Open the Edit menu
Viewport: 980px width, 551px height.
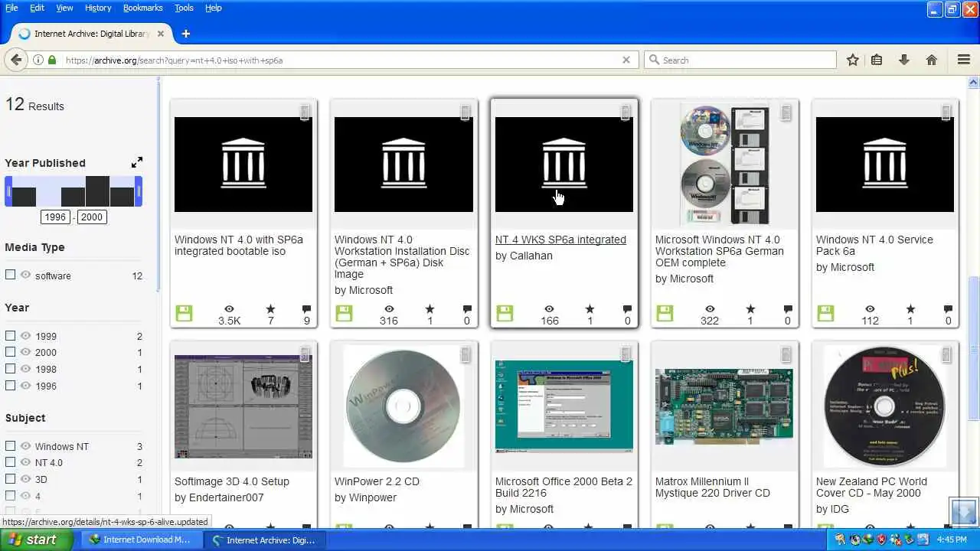coord(37,8)
